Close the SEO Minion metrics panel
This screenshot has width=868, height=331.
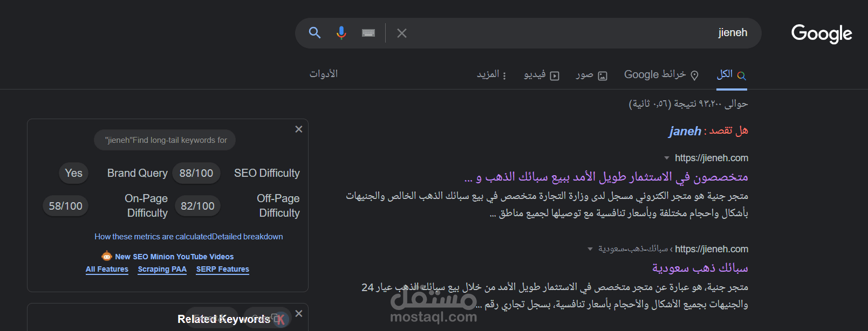pyautogui.click(x=299, y=129)
